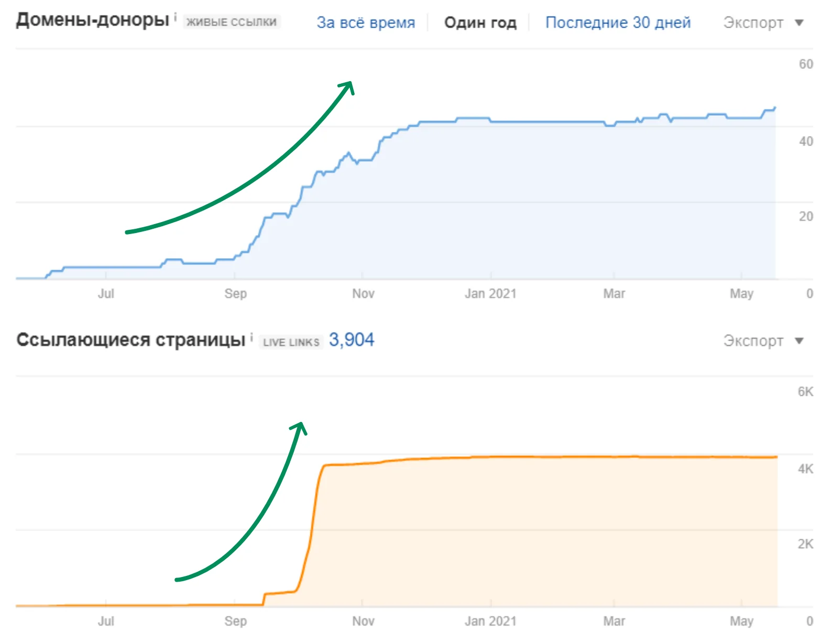Image resolution: width=831 pixels, height=644 pixels.
Task: Click the 6K label on the pages y-axis
Action: point(805,392)
